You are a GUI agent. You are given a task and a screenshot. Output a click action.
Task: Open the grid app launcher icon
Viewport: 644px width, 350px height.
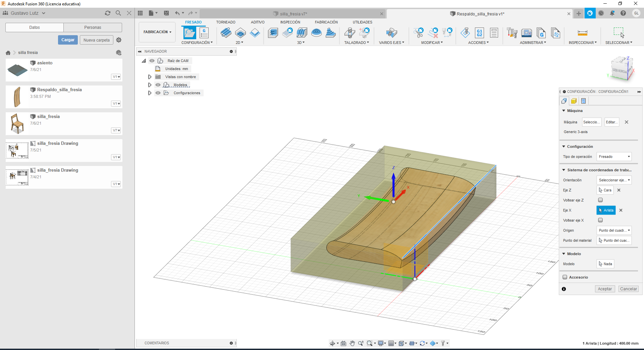pos(140,13)
